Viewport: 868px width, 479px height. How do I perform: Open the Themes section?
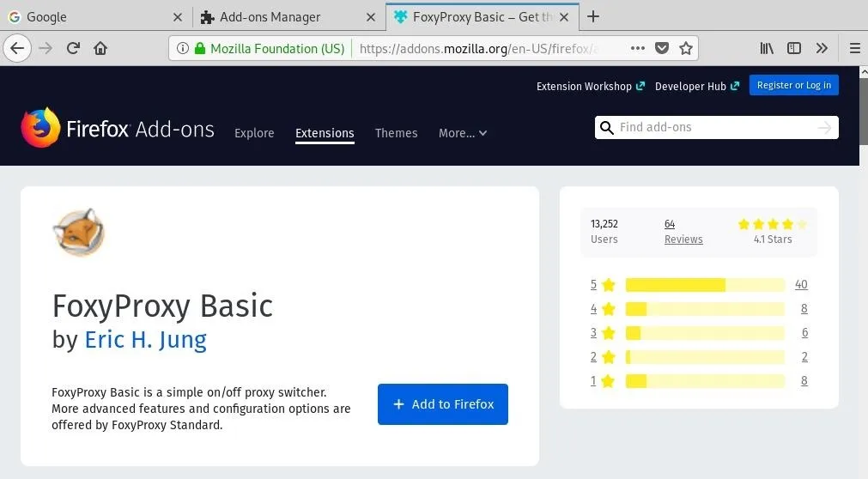tap(396, 133)
